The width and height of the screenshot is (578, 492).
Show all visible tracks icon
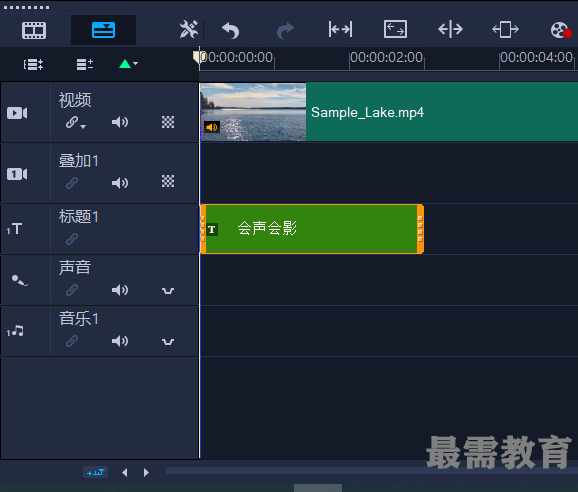(33, 64)
